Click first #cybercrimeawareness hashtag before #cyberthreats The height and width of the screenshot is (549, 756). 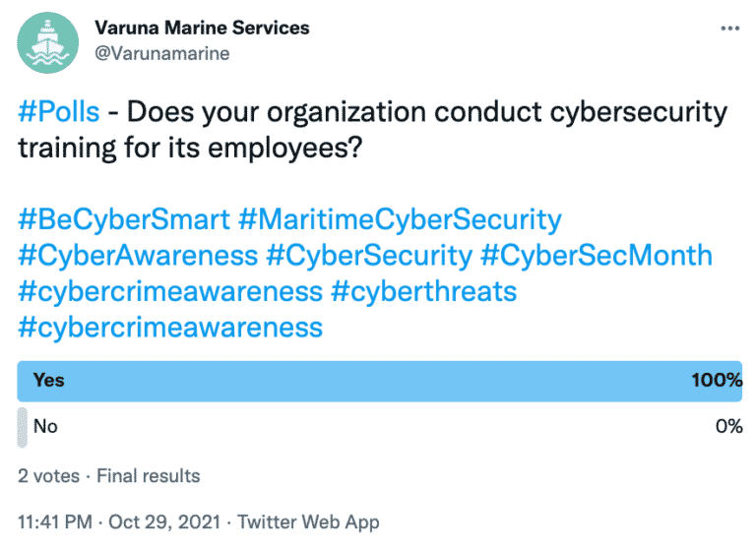click(170, 290)
